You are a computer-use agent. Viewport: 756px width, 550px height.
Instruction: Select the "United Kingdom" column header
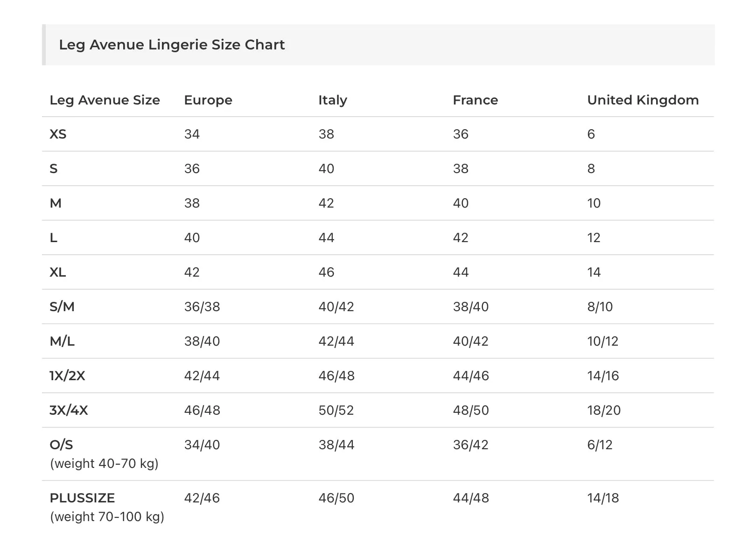coord(643,100)
